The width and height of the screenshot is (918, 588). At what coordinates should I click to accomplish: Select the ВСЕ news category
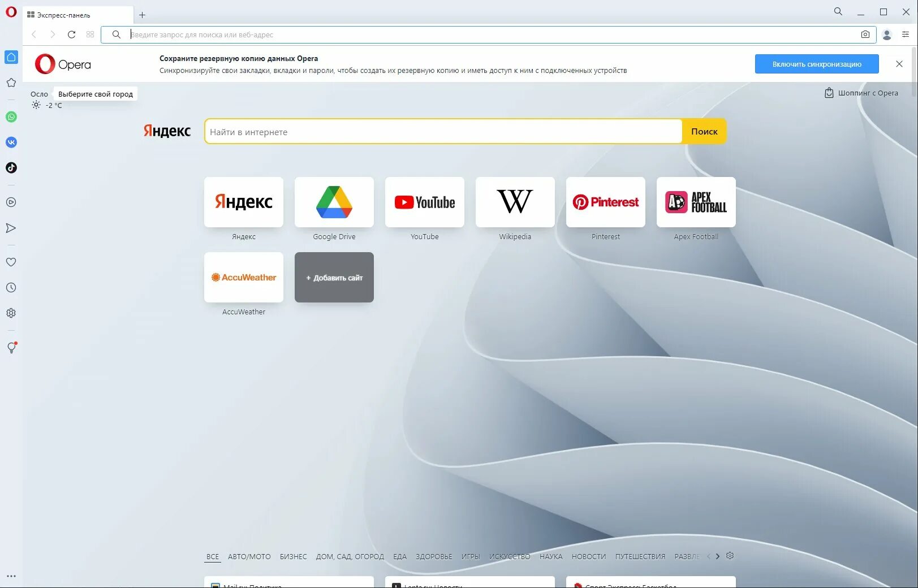coord(213,557)
